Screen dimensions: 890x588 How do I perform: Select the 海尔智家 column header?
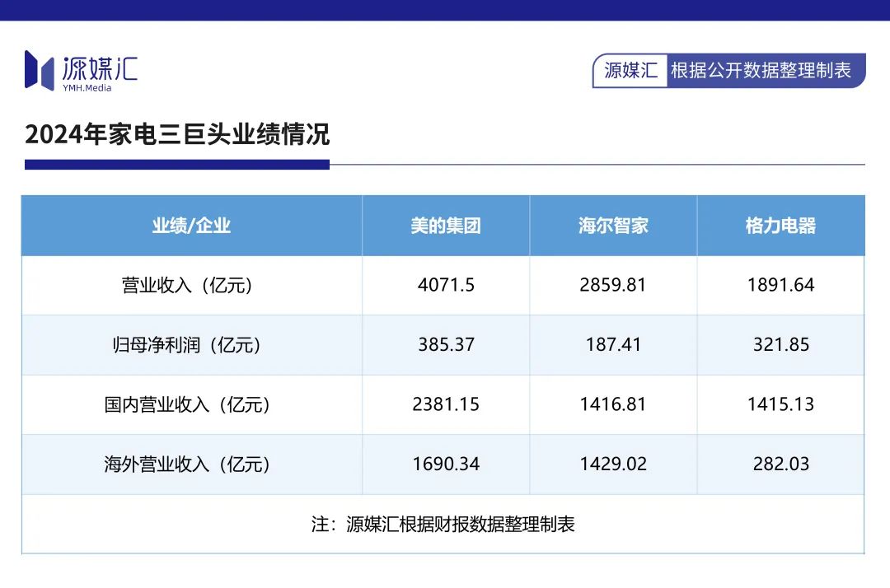613,225
